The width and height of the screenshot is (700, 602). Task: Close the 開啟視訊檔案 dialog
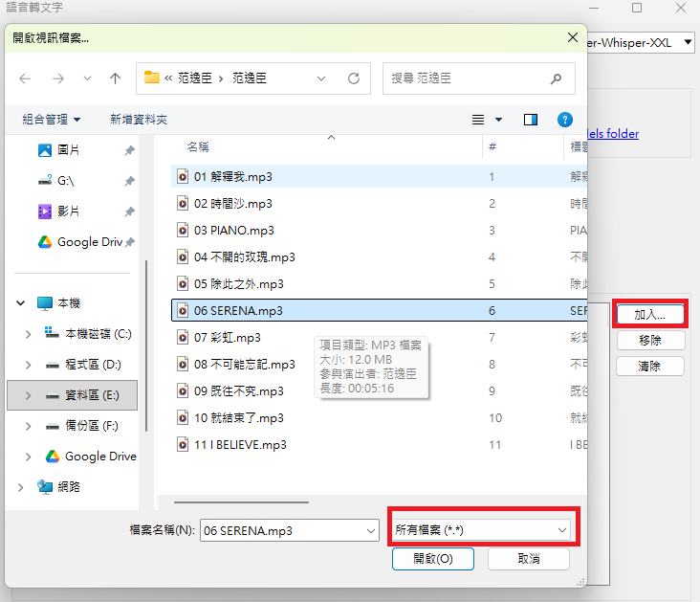(573, 37)
